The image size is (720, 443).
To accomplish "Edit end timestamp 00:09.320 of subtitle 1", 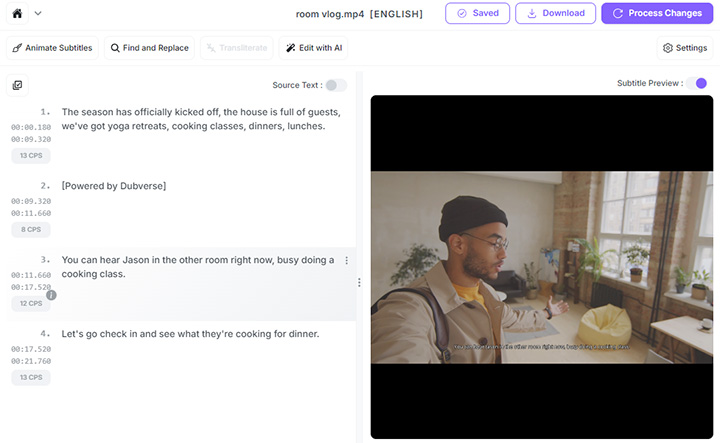I will coord(31,139).
